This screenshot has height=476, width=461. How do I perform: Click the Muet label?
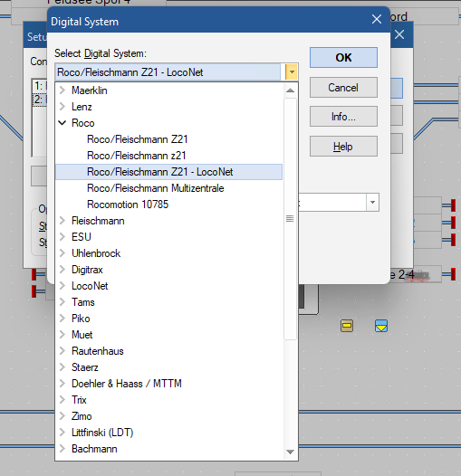tap(82, 335)
